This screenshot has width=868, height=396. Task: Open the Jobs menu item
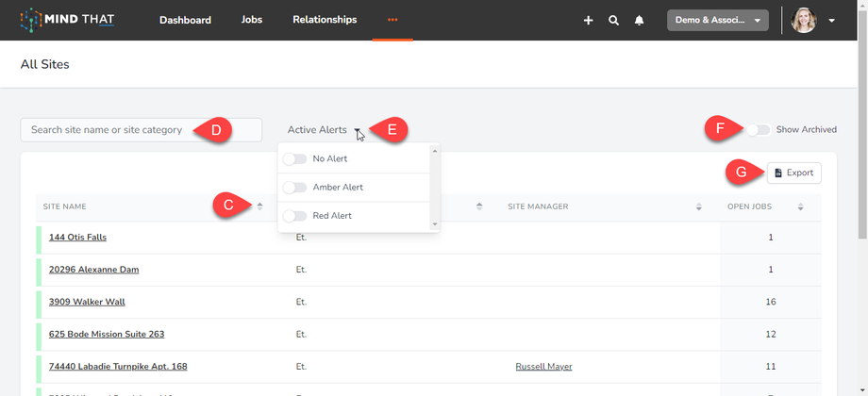coord(252,20)
